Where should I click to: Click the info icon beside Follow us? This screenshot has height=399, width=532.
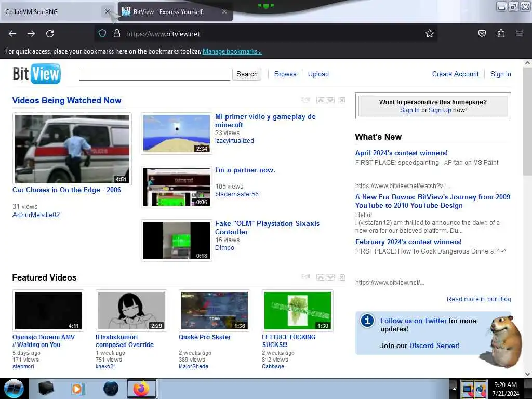coord(367,321)
